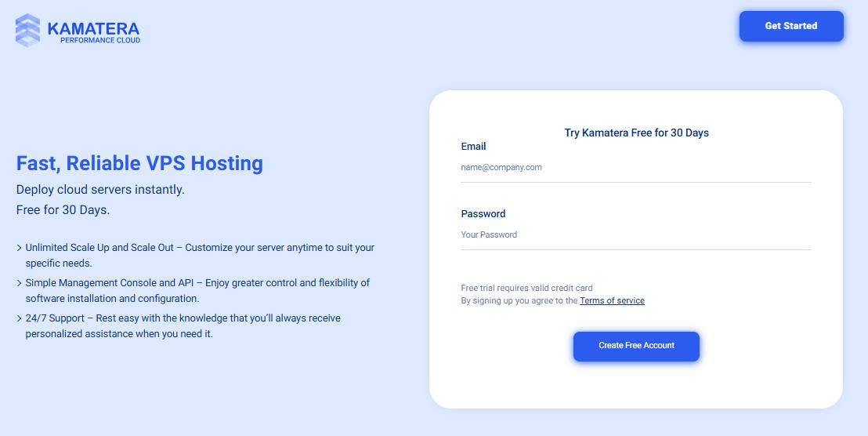This screenshot has height=436, width=868.
Task: Open the Terms of service link
Action: 612,300
